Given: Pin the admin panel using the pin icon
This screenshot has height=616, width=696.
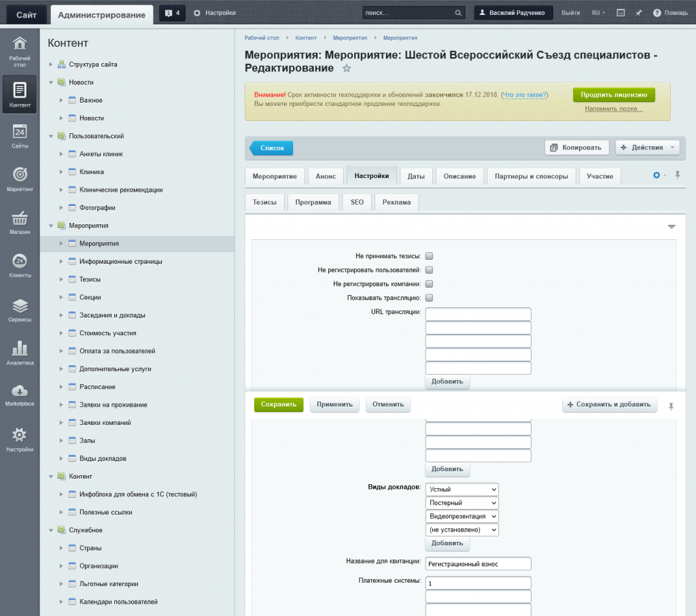Looking at the screenshot, I should click(640, 12).
